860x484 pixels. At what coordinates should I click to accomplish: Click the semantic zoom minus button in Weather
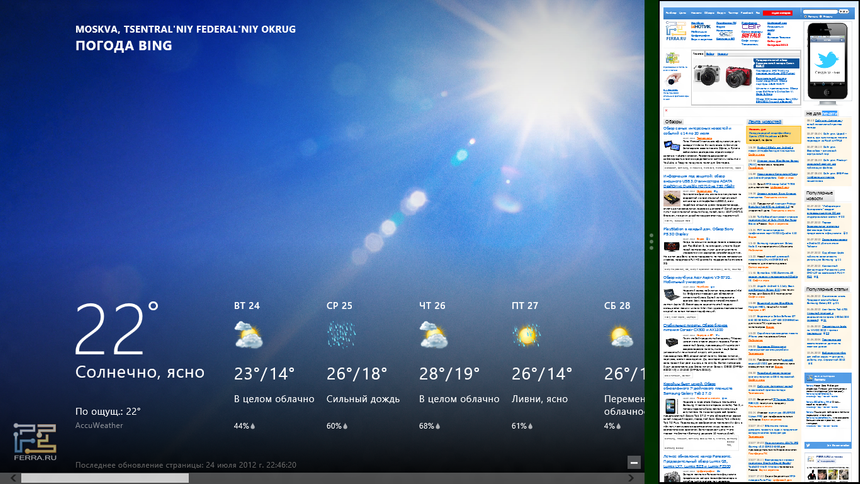(634, 463)
